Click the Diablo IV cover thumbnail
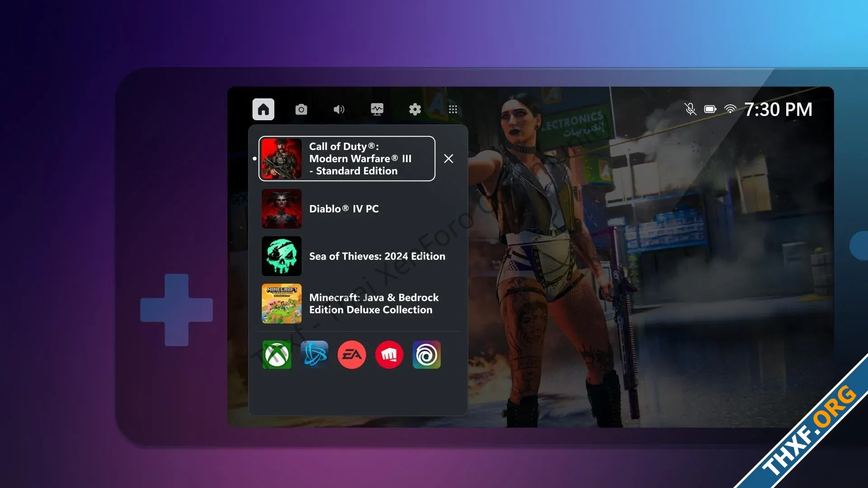 click(x=282, y=209)
